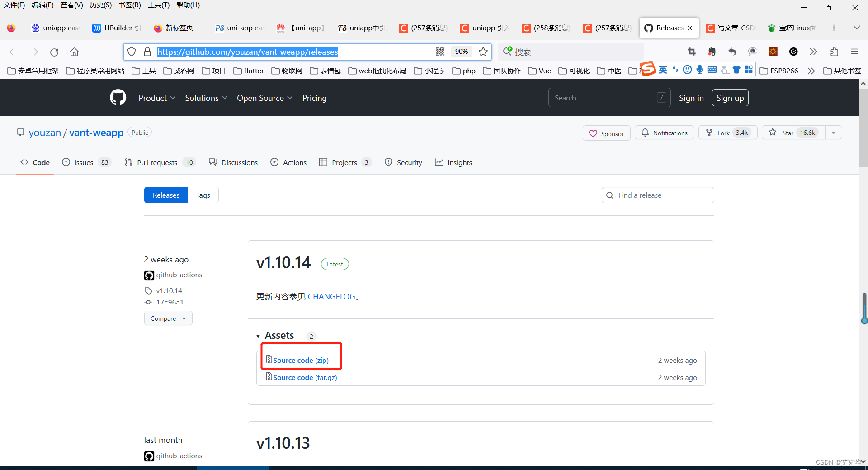Click the microphone icon in input toolbar
This screenshot has width=868, height=470.
point(700,70)
